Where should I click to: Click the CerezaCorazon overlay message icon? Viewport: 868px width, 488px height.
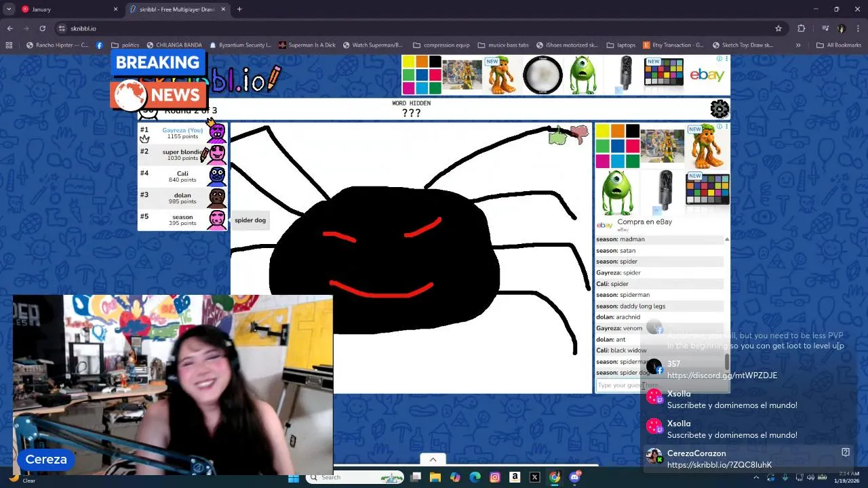[846, 452]
